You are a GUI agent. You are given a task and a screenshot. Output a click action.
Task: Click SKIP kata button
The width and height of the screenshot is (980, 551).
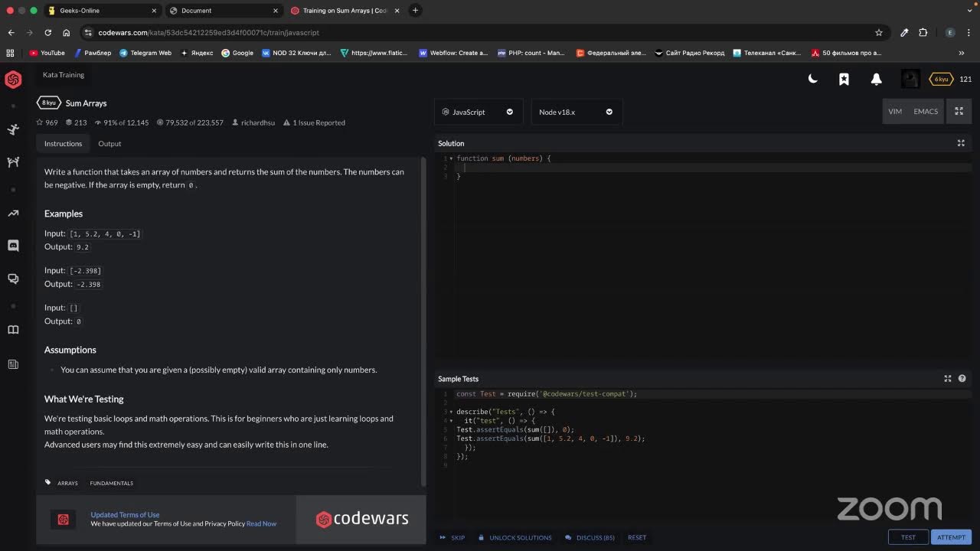[x=452, y=537]
